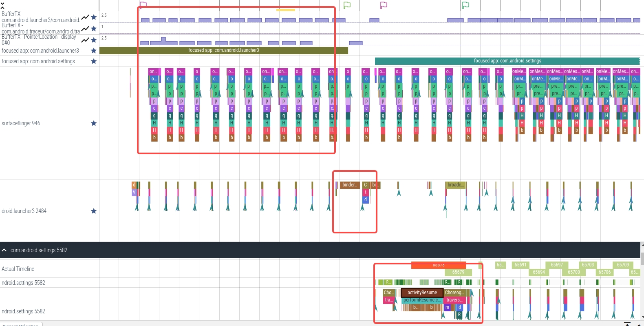Click the BufferTX PointerLocation display track name
The width and height of the screenshot is (644, 326).
[x=39, y=40]
